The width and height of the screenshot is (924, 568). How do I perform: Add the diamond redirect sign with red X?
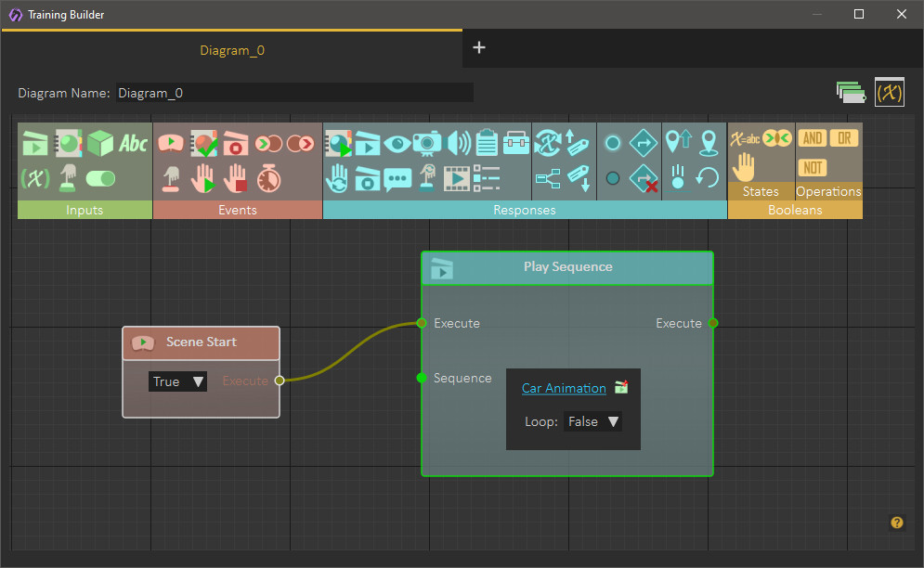pyautogui.click(x=644, y=178)
